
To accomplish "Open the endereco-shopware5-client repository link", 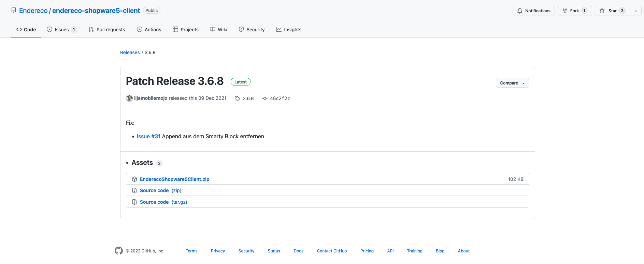I will [x=96, y=11].
